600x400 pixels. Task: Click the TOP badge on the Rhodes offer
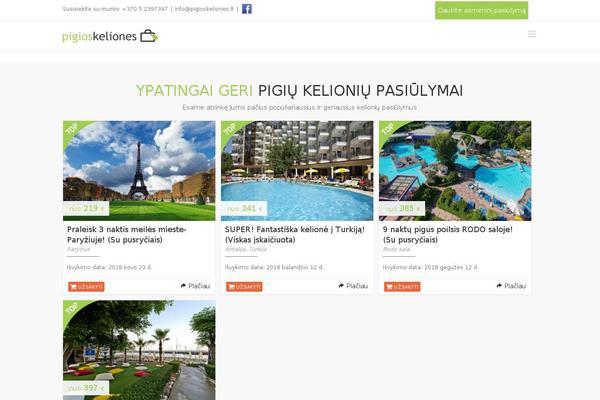[388, 129]
